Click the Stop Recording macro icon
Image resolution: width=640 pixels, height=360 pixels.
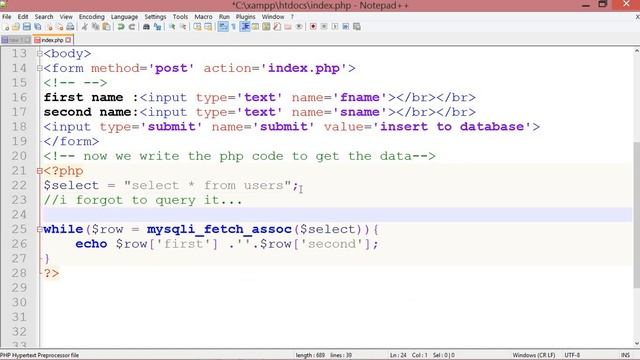tap(324, 27)
